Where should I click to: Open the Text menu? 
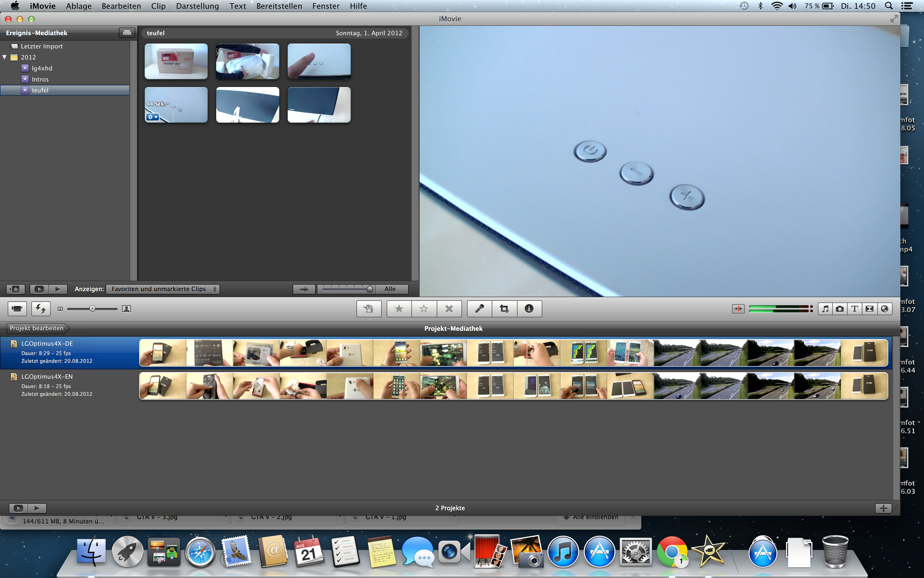[238, 6]
